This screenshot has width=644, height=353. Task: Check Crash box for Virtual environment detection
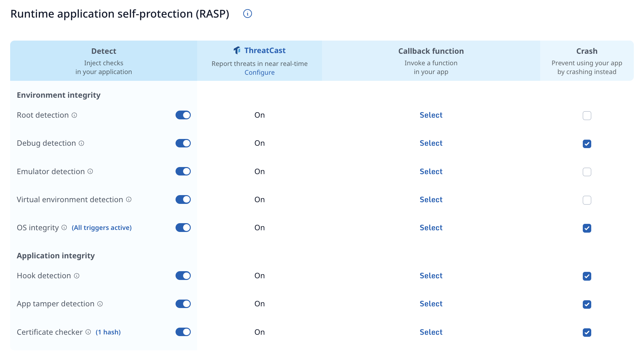587,200
